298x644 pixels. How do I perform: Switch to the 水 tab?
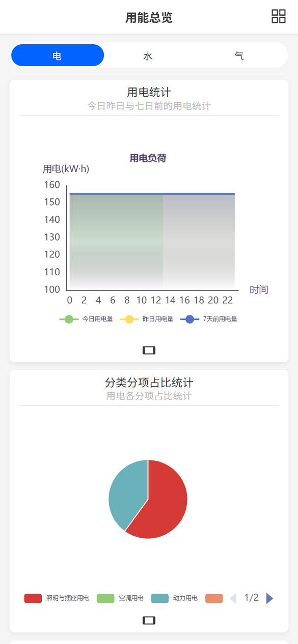(148, 56)
